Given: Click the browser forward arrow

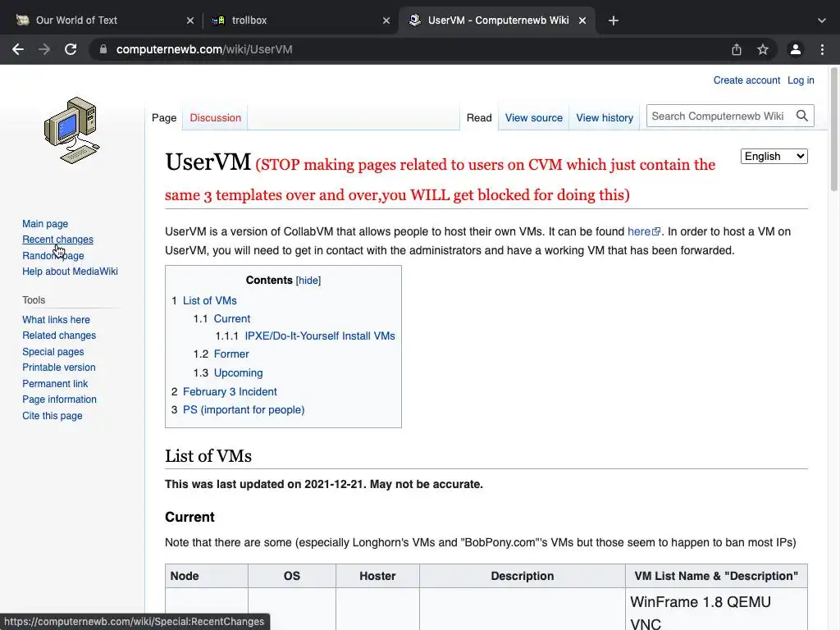Looking at the screenshot, I should (44, 49).
